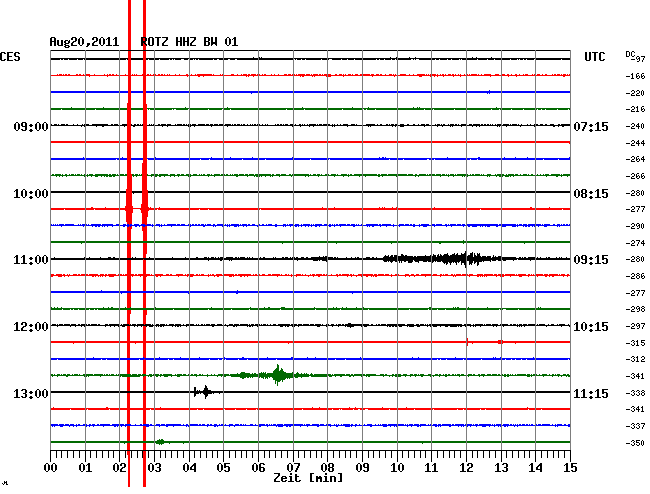
Task: Click minute tick label 13 on time axis
Action: click(501, 468)
